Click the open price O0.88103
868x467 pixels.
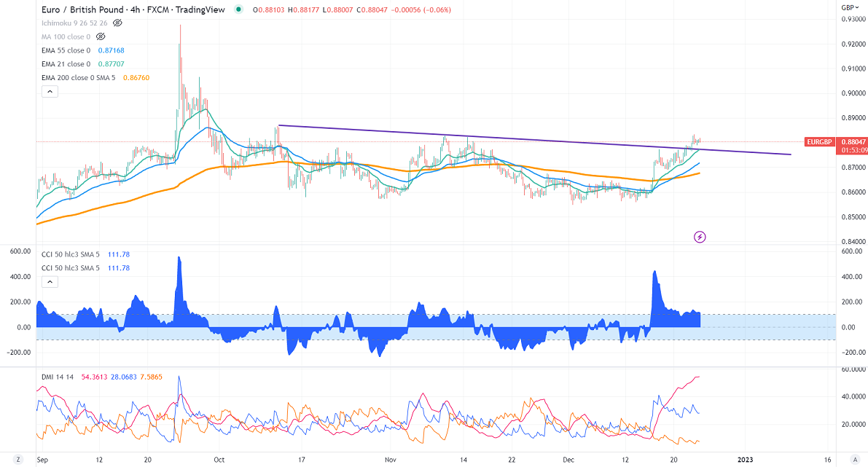[x=269, y=10]
